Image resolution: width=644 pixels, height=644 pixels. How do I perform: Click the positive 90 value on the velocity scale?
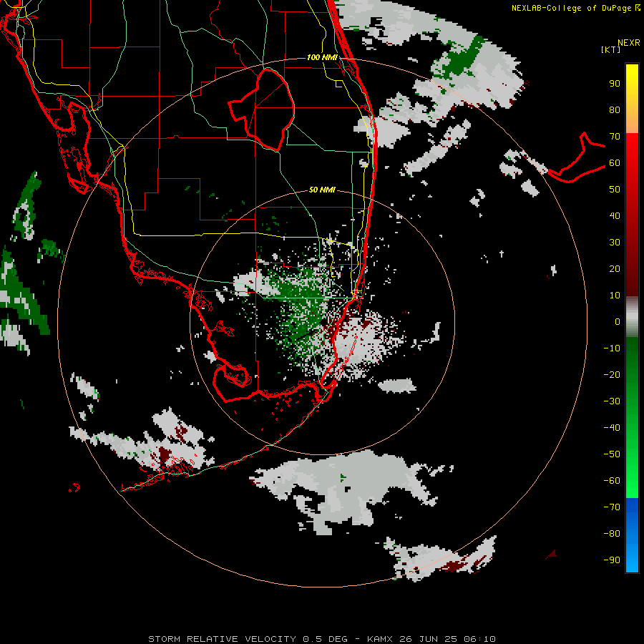point(615,84)
